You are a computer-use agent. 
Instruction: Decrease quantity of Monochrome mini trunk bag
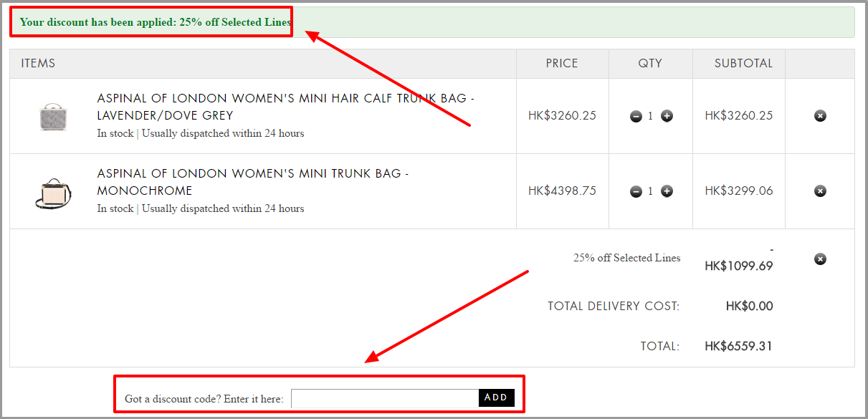point(636,191)
